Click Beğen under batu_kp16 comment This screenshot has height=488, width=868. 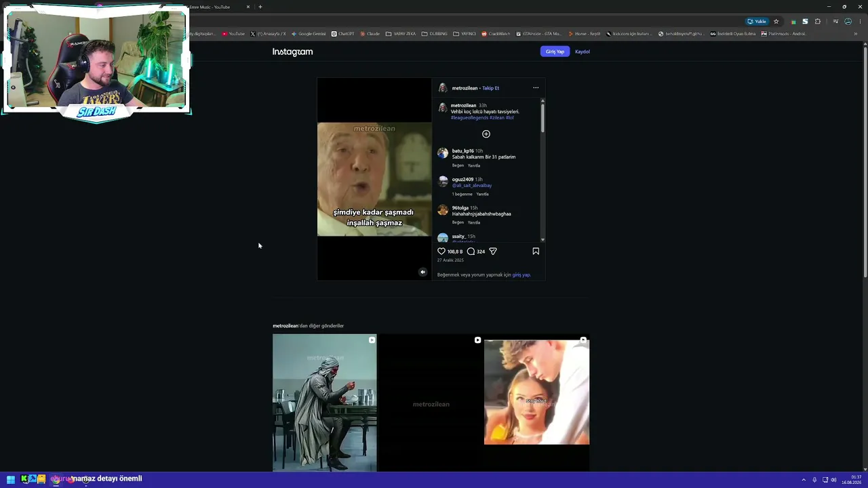(x=458, y=165)
